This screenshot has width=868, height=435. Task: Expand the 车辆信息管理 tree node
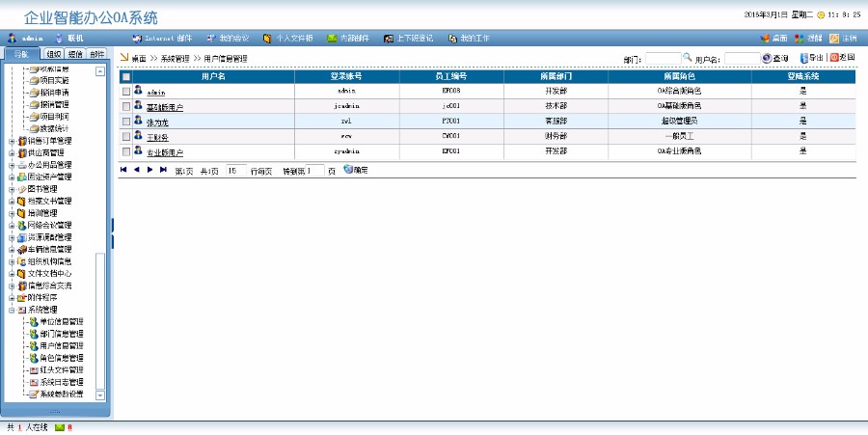12,249
